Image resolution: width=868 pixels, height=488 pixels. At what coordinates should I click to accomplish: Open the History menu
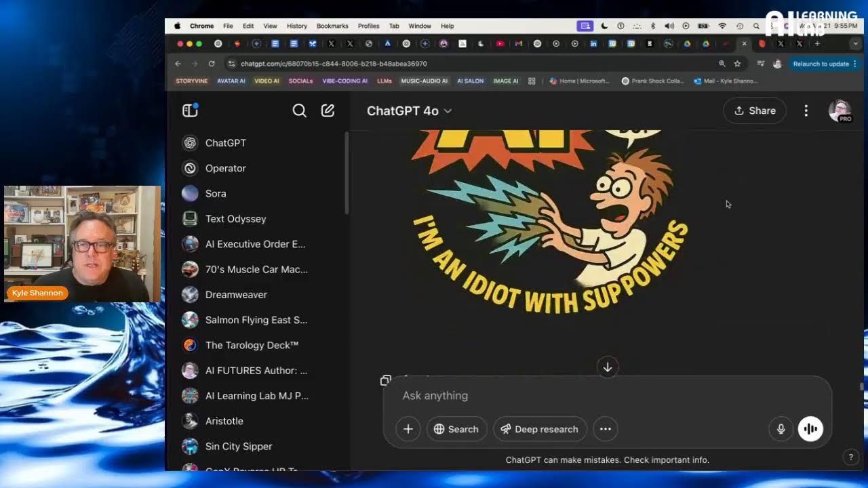click(x=296, y=26)
